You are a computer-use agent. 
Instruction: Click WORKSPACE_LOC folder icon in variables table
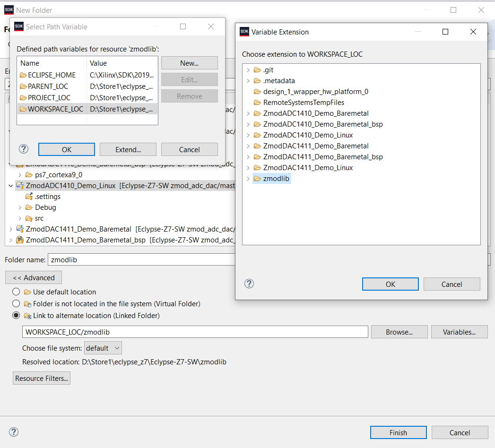[23, 109]
